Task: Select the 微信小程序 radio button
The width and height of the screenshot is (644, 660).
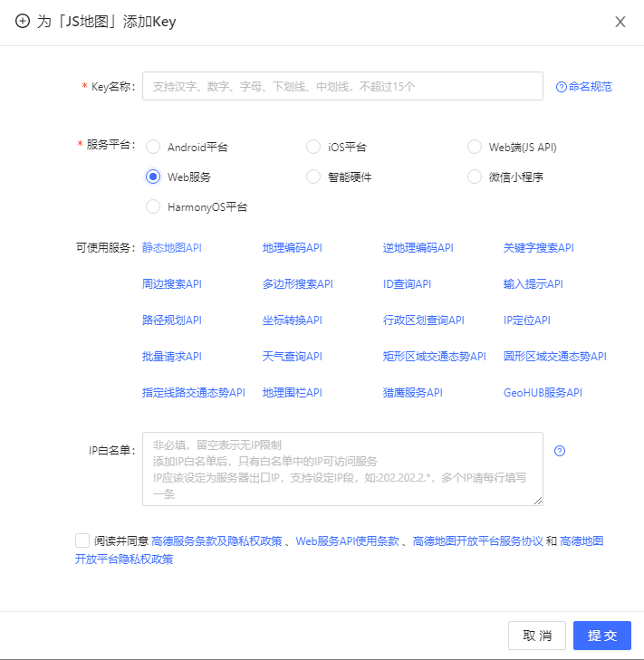Action: [x=475, y=177]
